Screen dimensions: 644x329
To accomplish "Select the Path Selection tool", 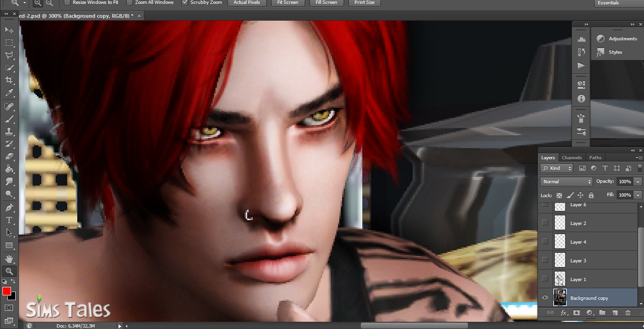I will click(9, 233).
